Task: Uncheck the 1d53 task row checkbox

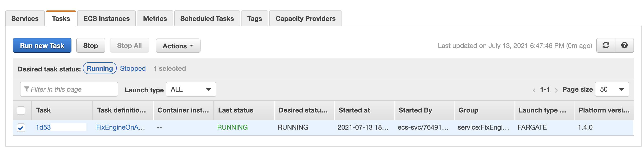Action: click(x=21, y=128)
